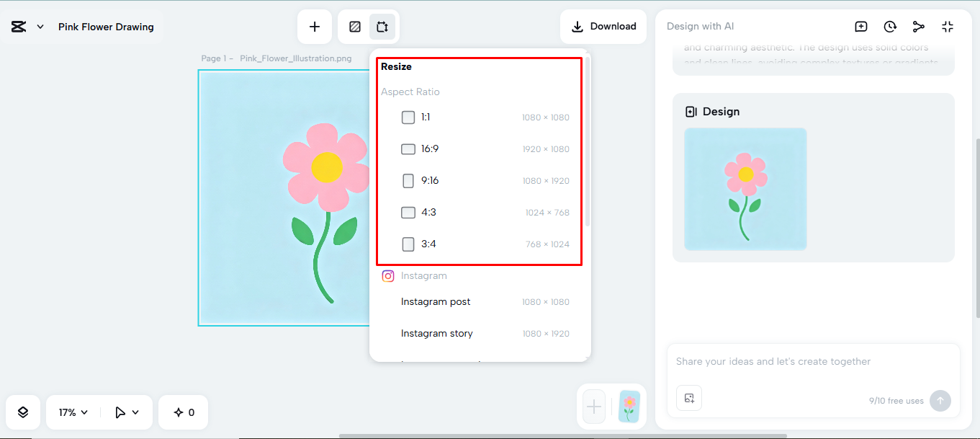
Task: Enable the 16:9 aspect ratio option
Action: tap(408, 148)
